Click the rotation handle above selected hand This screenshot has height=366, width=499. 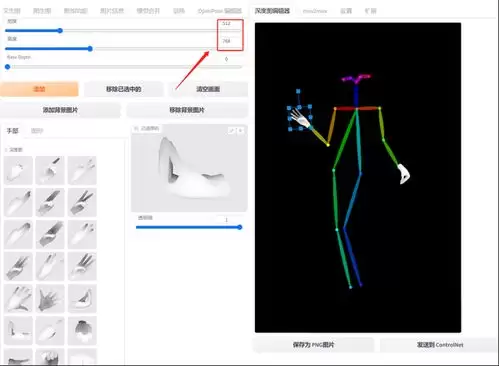(298, 91)
